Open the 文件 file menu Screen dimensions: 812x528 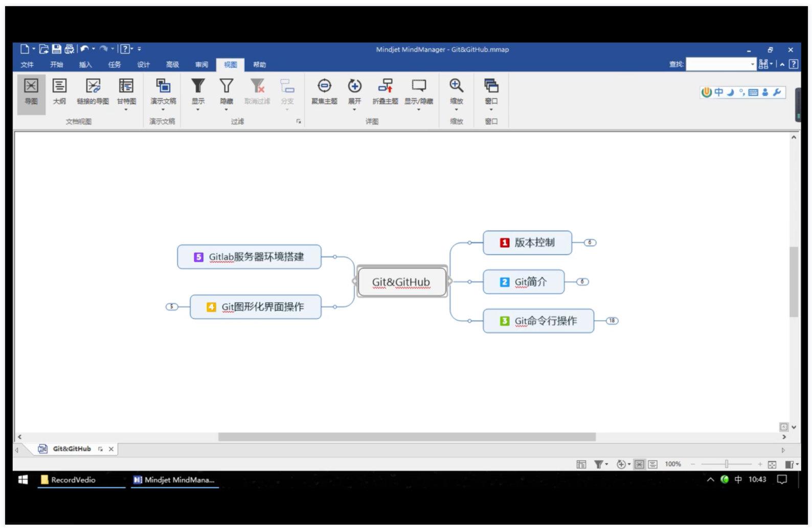pos(27,64)
